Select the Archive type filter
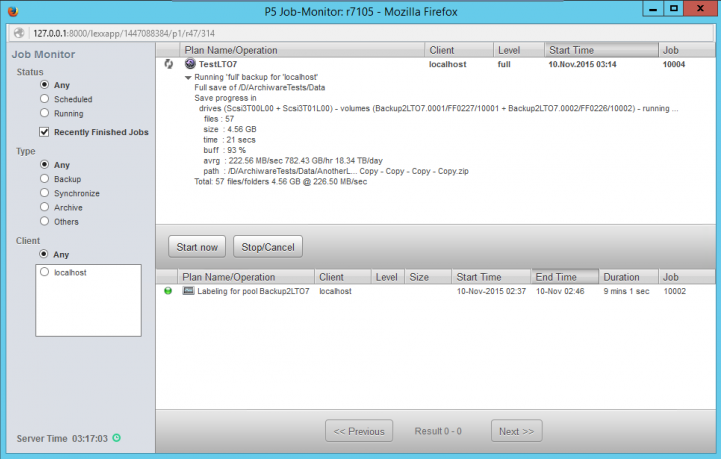Screen dimensions: 721x459 pyautogui.click(x=45, y=207)
